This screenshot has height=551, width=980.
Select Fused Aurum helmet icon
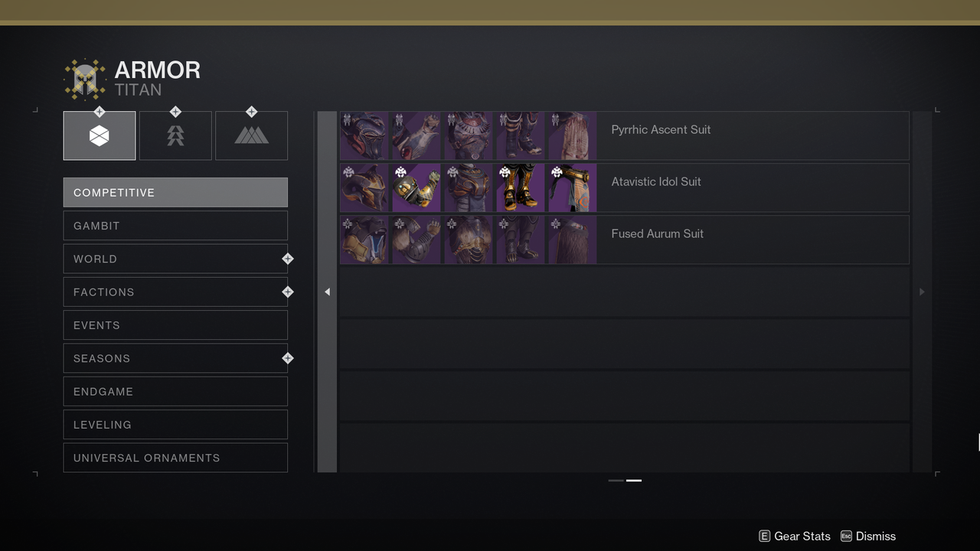coord(364,240)
